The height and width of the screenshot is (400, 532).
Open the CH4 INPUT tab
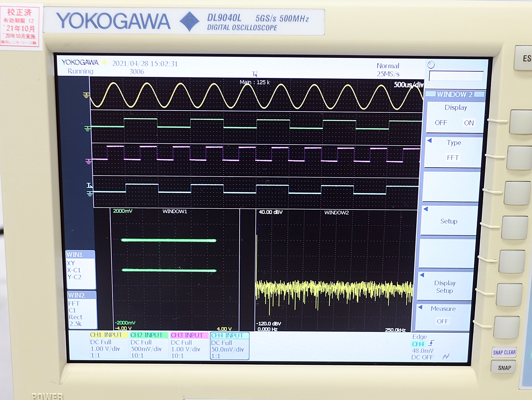[x=229, y=336]
